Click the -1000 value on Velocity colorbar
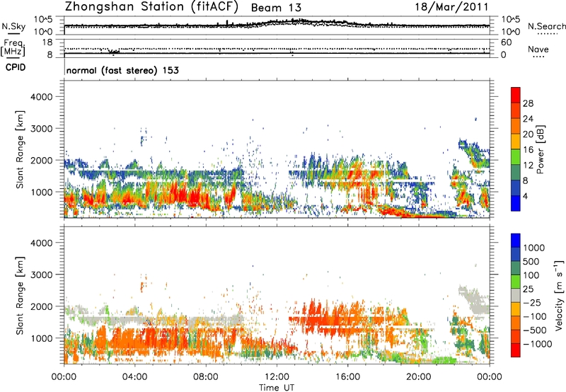The height and width of the screenshot is (392, 566). [x=537, y=344]
